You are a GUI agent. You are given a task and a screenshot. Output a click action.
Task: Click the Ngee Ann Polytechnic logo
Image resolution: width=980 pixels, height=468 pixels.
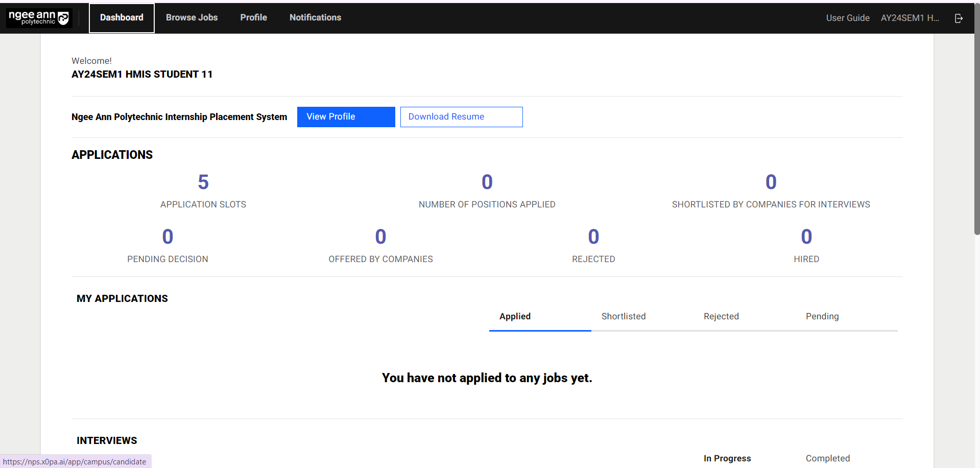coord(39,18)
